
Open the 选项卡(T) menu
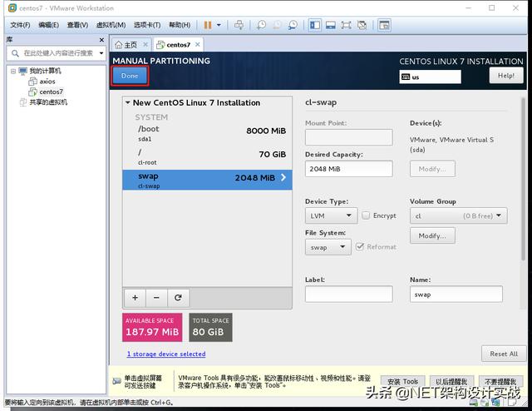147,25
